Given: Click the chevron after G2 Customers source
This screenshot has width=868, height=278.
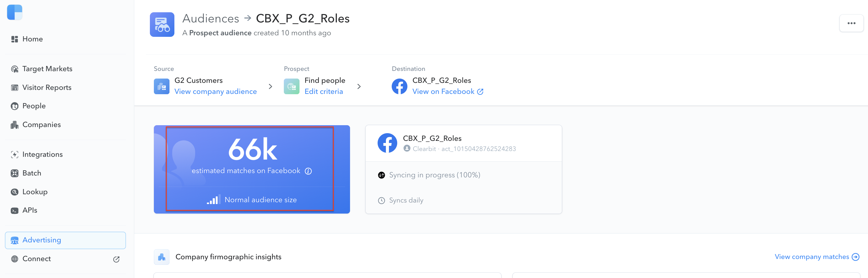Looking at the screenshot, I should pos(270,87).
